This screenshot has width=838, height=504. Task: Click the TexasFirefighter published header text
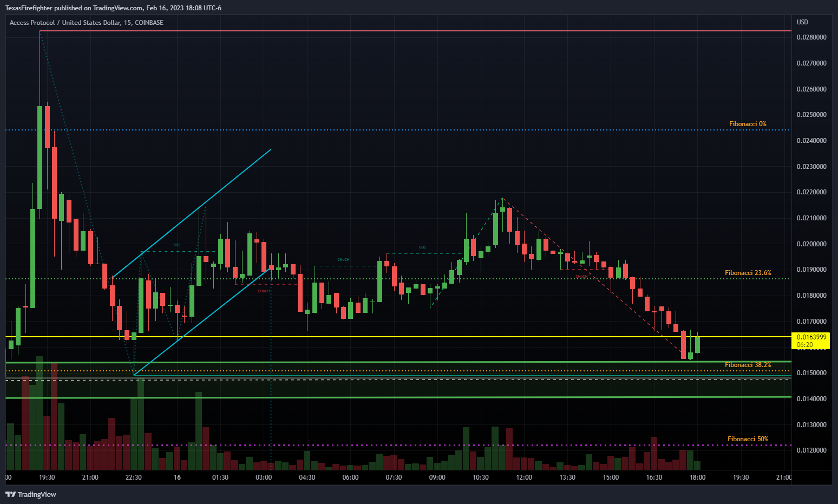(113, 8)
